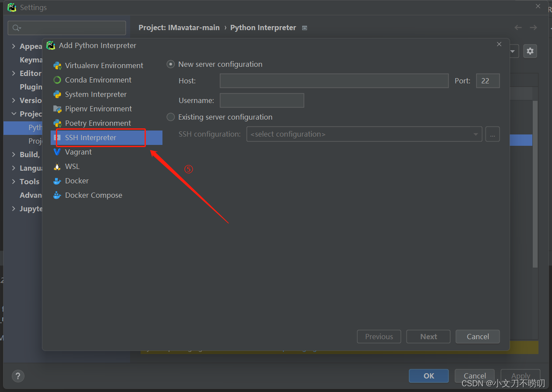
Task: Click the Host input field
Action: tap(334, 81)
